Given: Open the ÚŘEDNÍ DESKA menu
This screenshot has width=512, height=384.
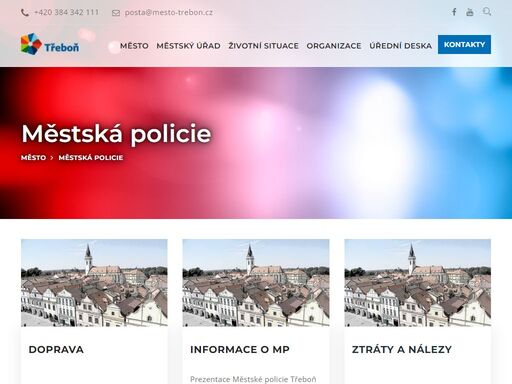Looking at the screenshot, I should (x=400, y=46).
